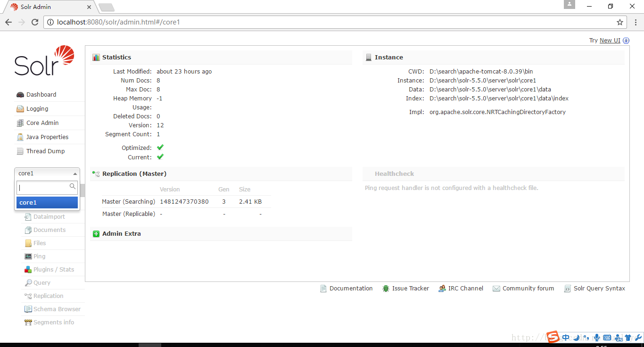Open a new browser tab

107,8
